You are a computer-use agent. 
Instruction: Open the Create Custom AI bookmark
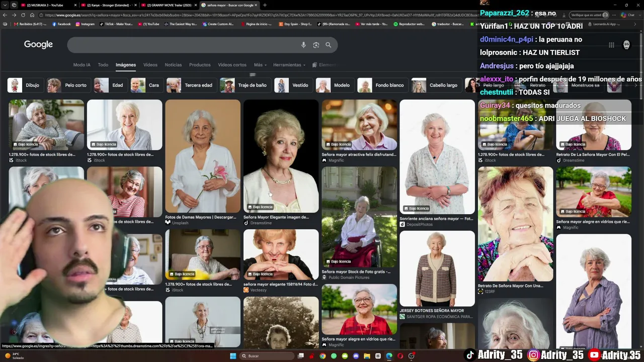(x=218, y=24)
